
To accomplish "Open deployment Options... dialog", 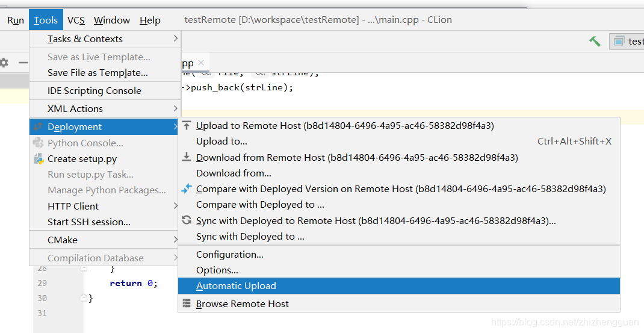I will (x=399, y=270).
